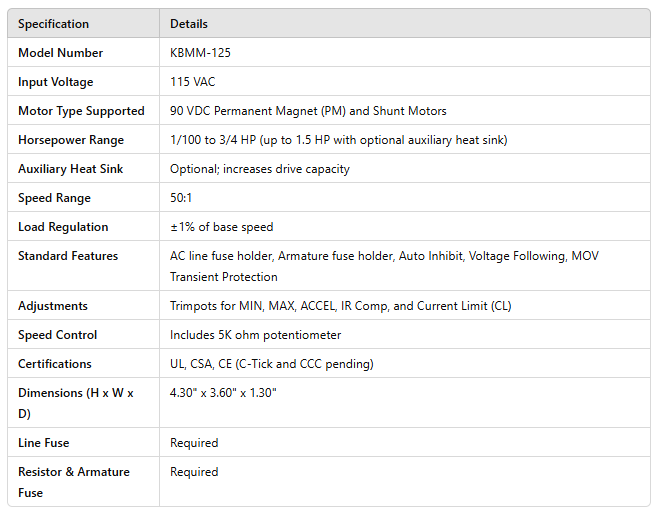Click the Details column header
This screenshot has width=662, height=515.
[x=189, y=24]
